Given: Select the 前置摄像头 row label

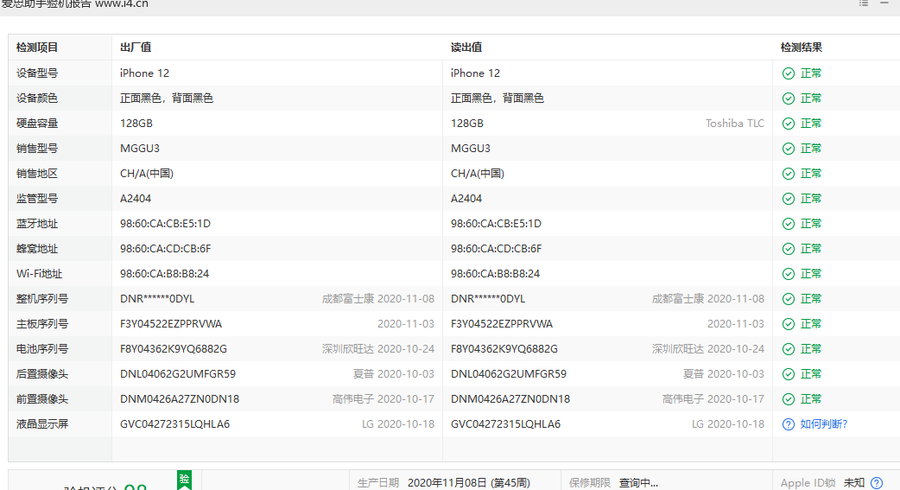Looking at the screenshot, I should coord(42,399).
